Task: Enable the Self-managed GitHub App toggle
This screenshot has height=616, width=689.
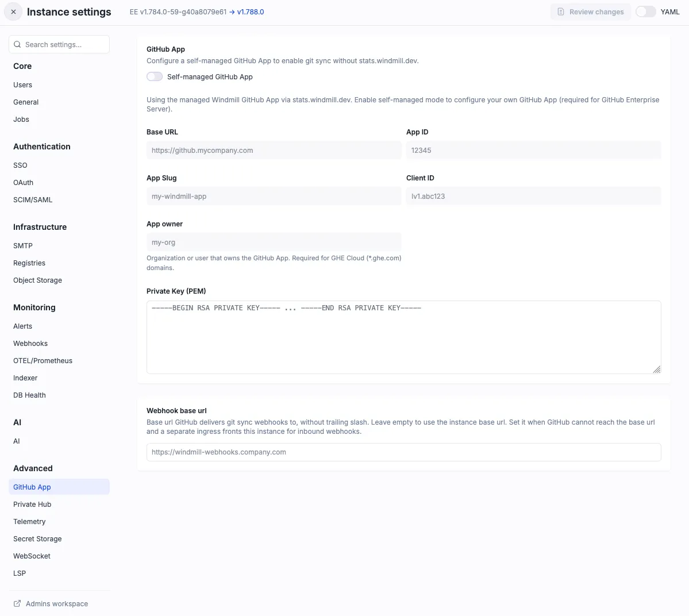Action: [155, 77]
